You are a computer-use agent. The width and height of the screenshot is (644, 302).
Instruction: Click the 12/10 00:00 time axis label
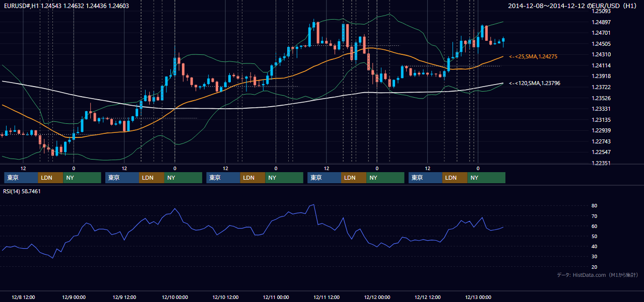(x=175, y=297)
